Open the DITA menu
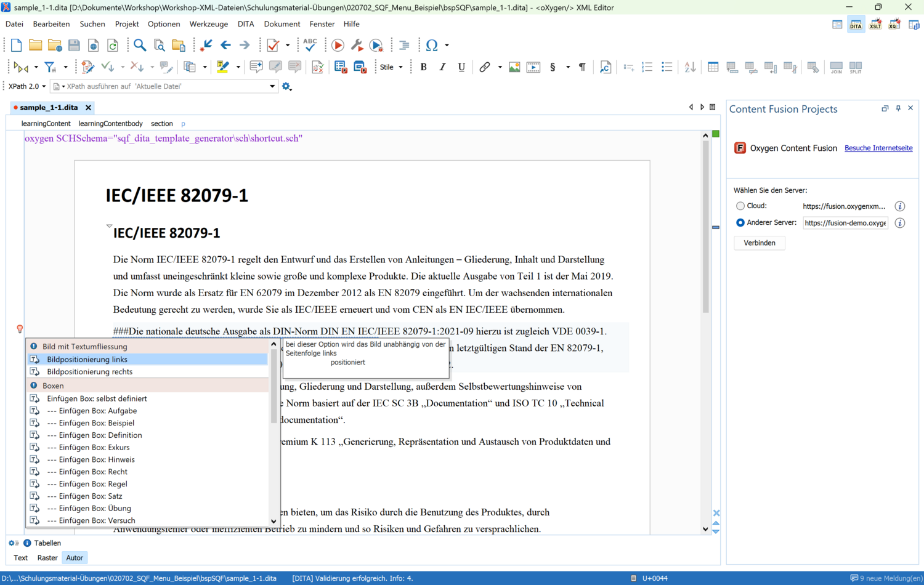The width and height of the screenshot is (924, 585). pos(246,24)
